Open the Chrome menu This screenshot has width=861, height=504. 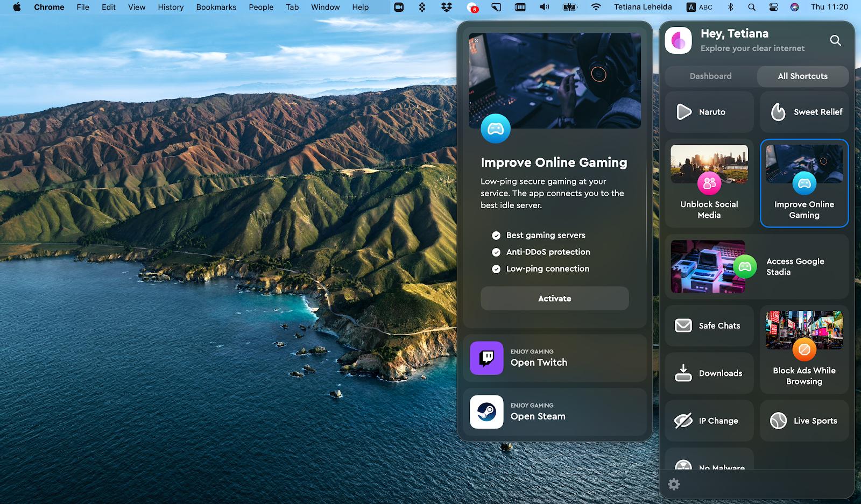coord(49,7)
